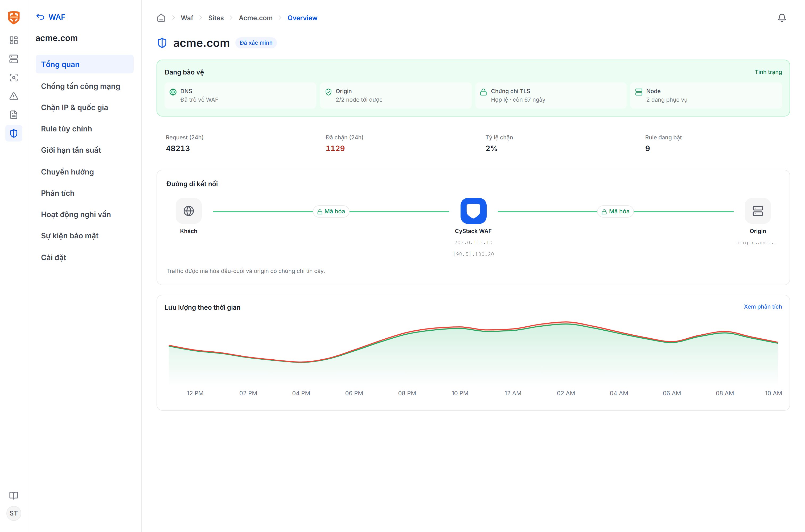
Task: Select the WAF shield icon in rail
Action: tap(14, 133)
